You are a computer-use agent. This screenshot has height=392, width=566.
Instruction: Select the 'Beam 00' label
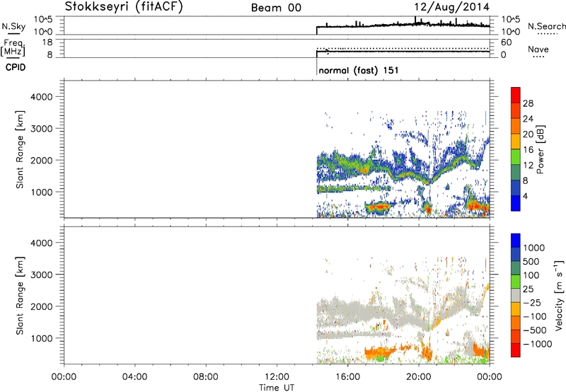[x=276, y=8]
